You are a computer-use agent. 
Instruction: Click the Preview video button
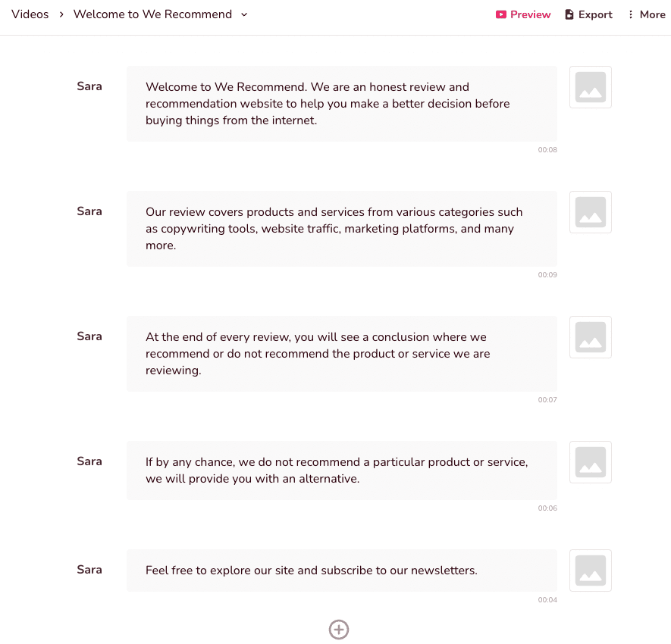pyautogui.click(x=523, y=14)
